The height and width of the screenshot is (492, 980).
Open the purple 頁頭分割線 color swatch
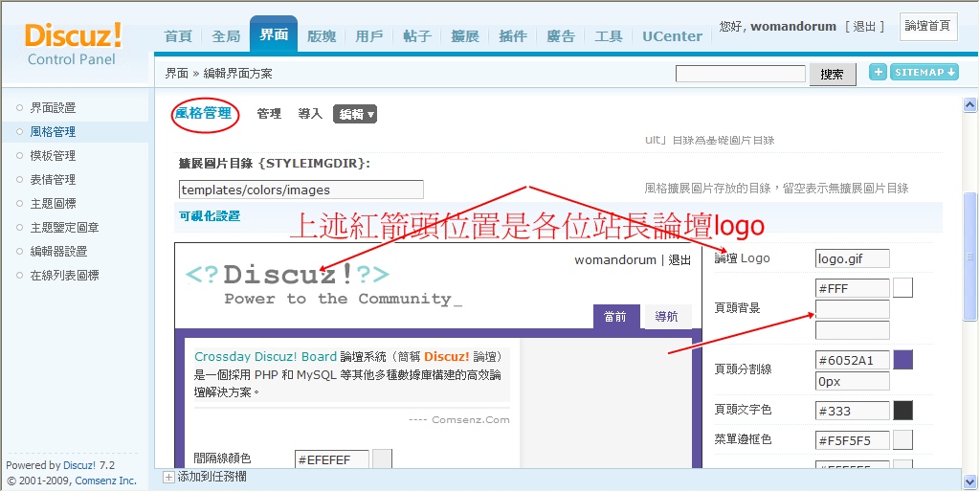[903, 360]
